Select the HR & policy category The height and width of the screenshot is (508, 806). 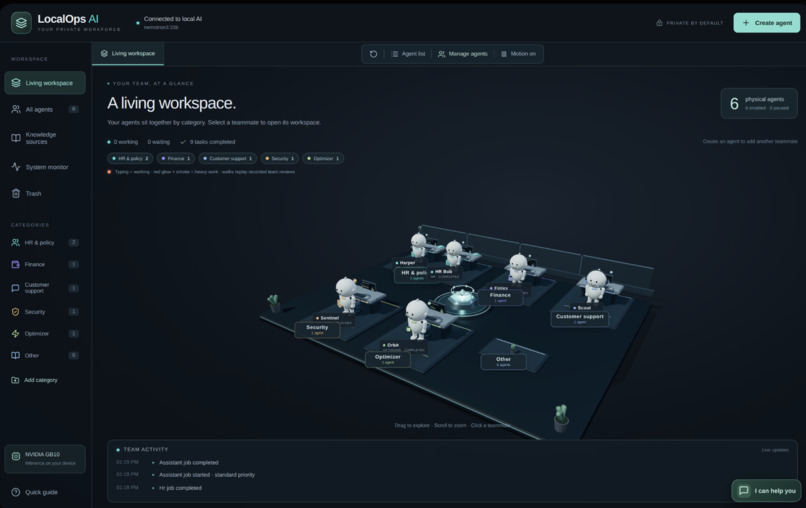click(45, 243)
